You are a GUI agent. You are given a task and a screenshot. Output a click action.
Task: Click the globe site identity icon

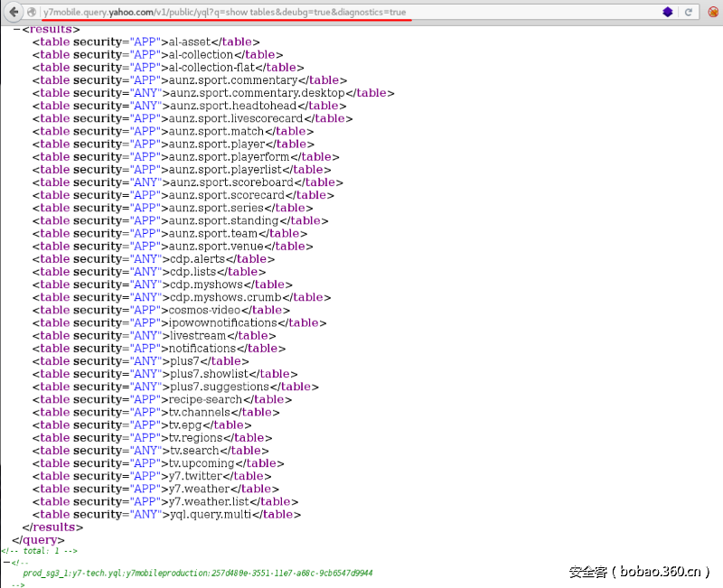coord(33,12)
